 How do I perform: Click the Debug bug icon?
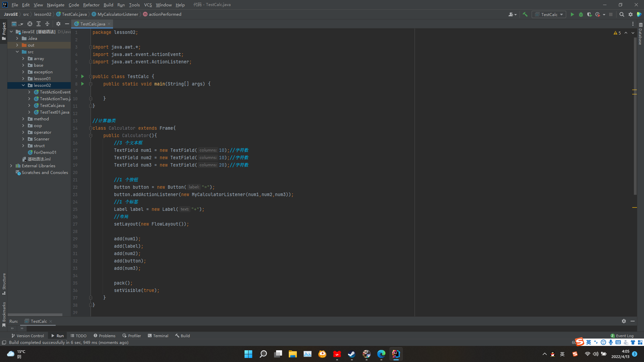click(581, 14)
